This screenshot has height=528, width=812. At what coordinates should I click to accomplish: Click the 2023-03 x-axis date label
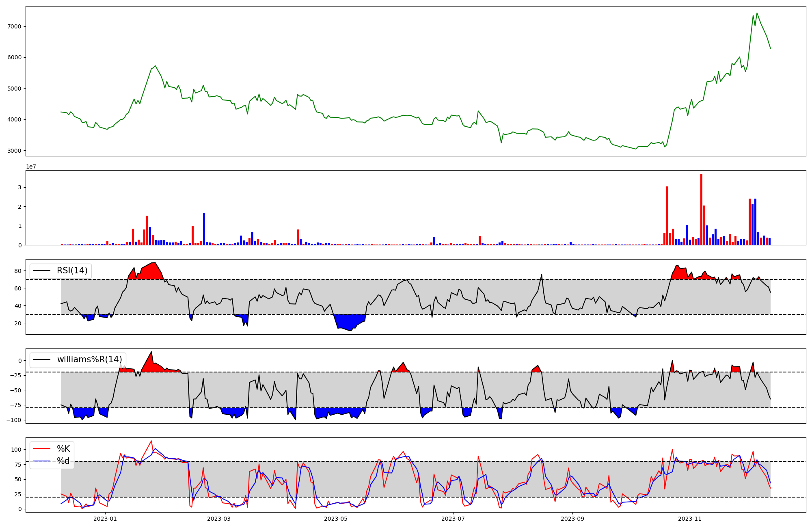click(219, 519)
